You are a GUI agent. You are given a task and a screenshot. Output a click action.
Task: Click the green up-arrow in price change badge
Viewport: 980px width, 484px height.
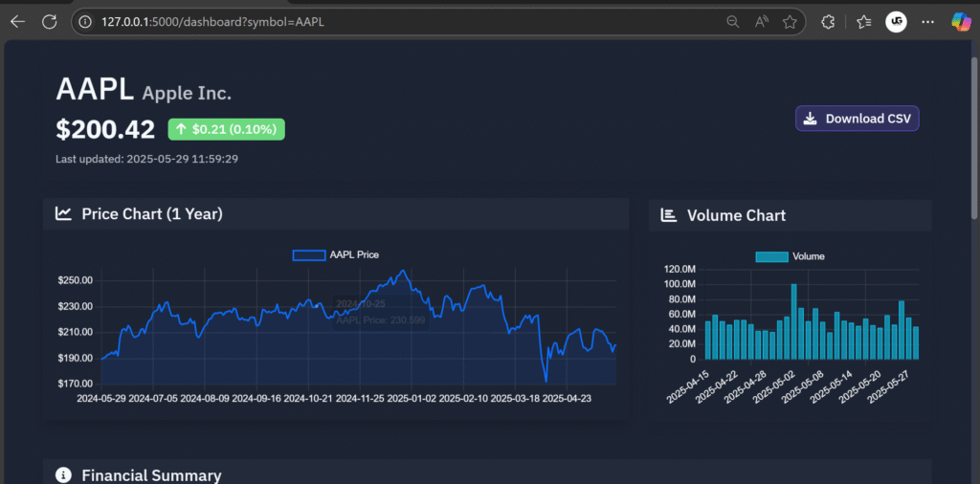pyautogui.click(x=181, y=129)
